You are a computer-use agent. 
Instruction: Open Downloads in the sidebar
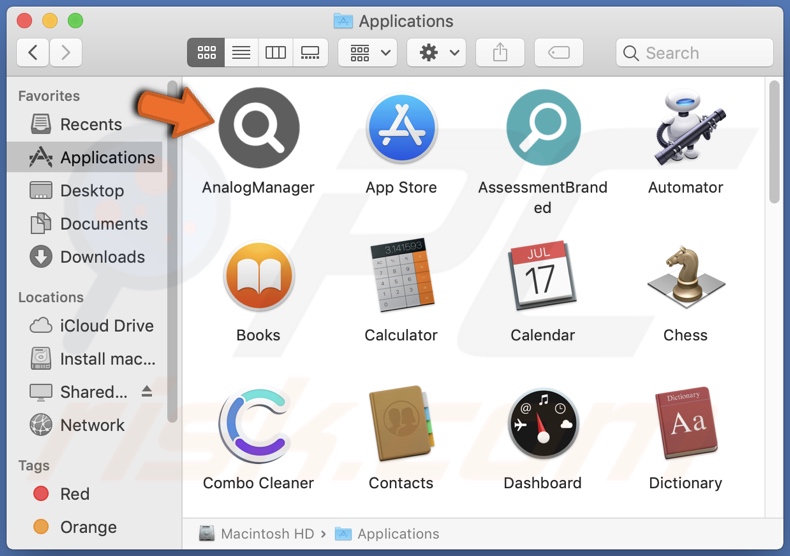[85, 257]
